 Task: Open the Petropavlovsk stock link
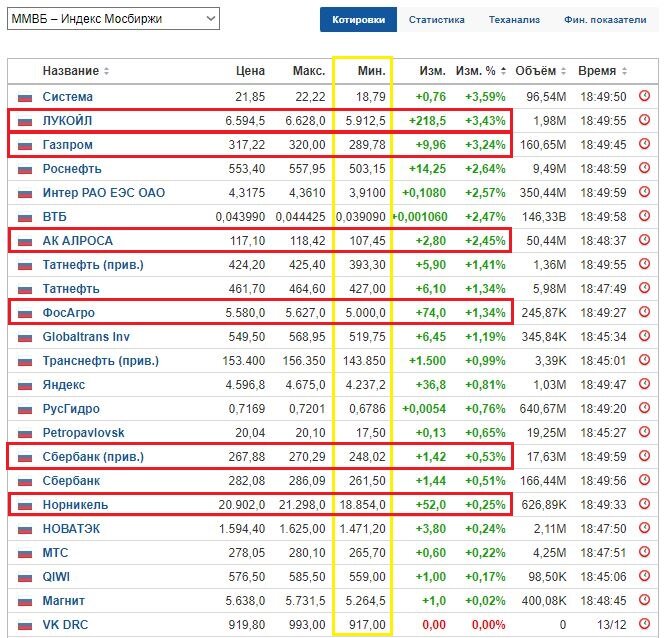point(83,433)
